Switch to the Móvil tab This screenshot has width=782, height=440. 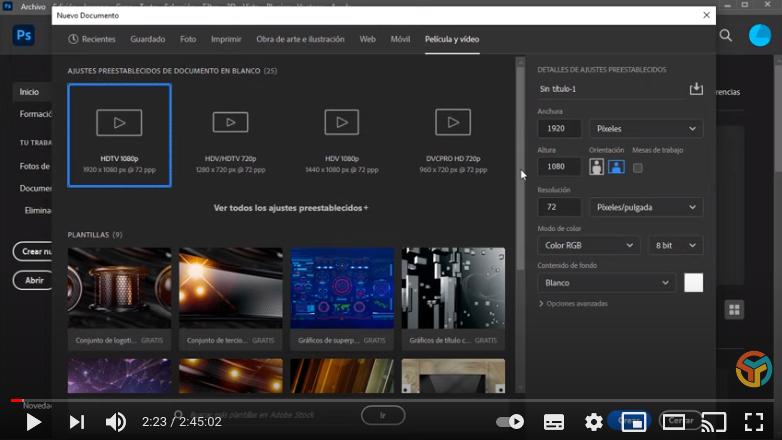click(x=400, y=39)
